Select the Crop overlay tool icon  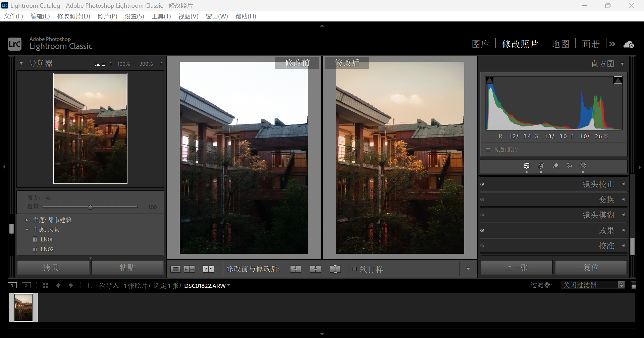pyautogui.click(x=541, y=166)
